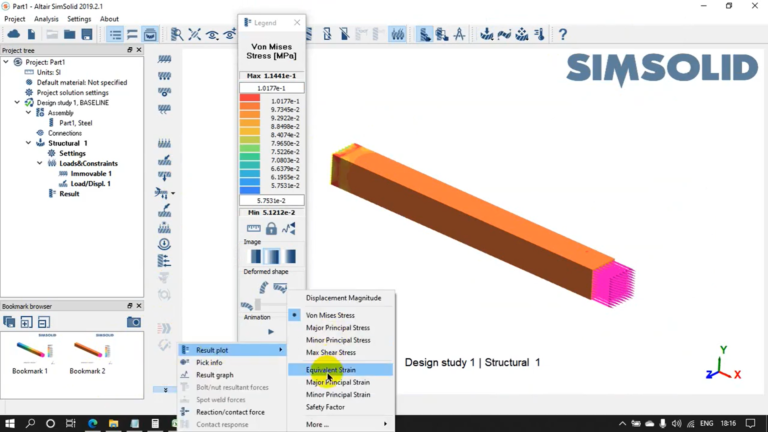Select the third image contour style swatch

coord(290,256)
